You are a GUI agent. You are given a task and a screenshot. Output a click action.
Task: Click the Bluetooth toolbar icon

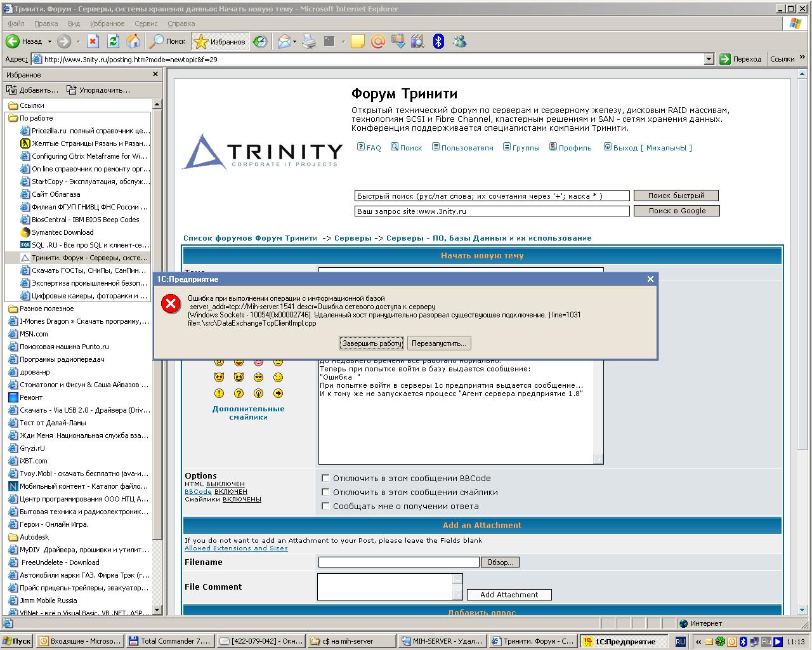[438, 42]
